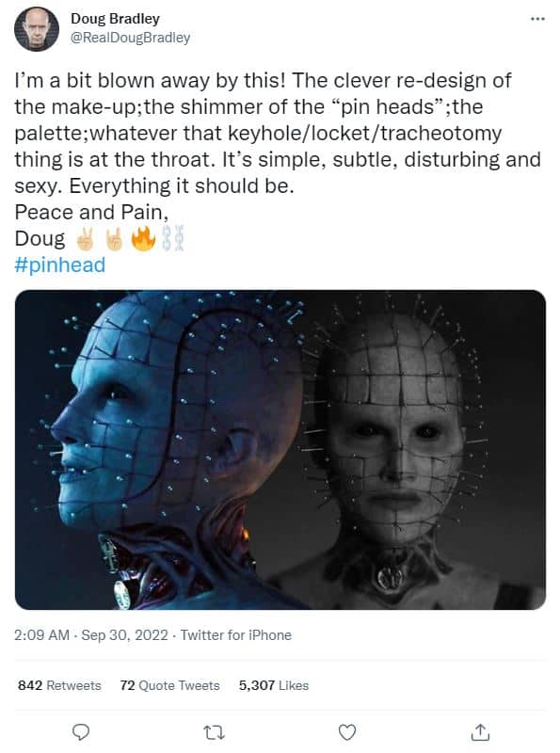The image size is (560, 753).
Task: Show the 5,307 Likes list
Action: [274, 685]
